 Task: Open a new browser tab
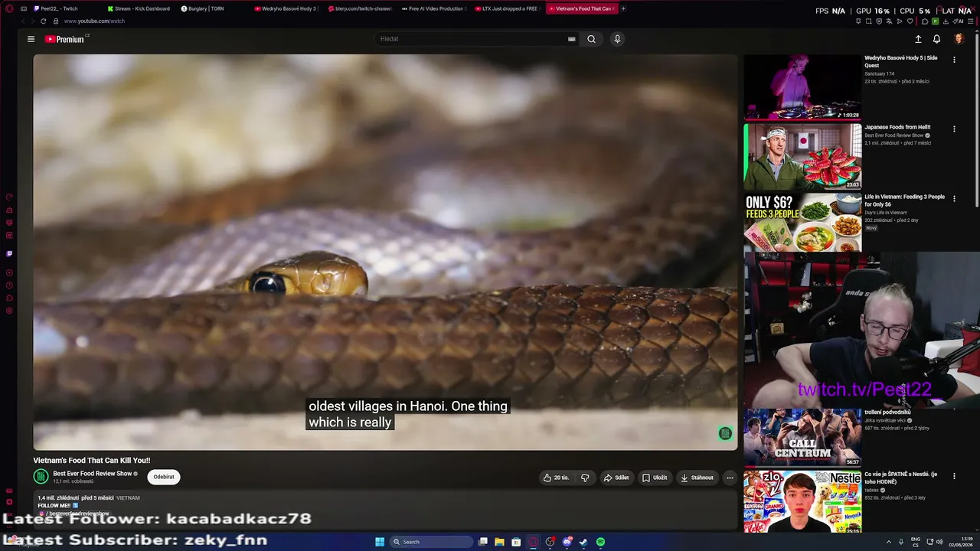pyautogui.click(x=623, y=8)
